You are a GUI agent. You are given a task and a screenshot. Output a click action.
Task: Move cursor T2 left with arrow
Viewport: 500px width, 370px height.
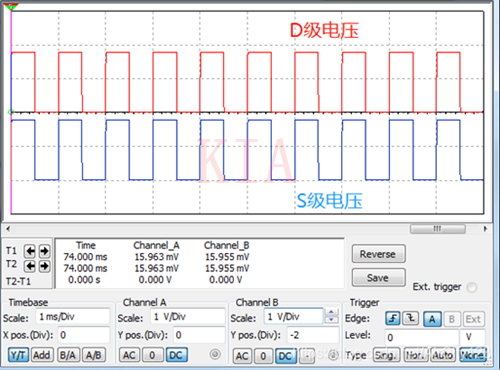pyautogui.click(x=30, y=266)
